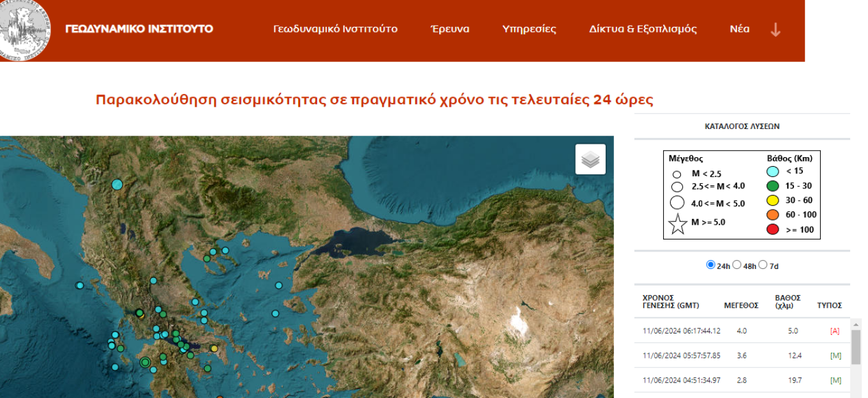Click the Geodynamic Institute seal logo
Image resolution: width=868 pixels, height=398 pixels.
[26, 29]
